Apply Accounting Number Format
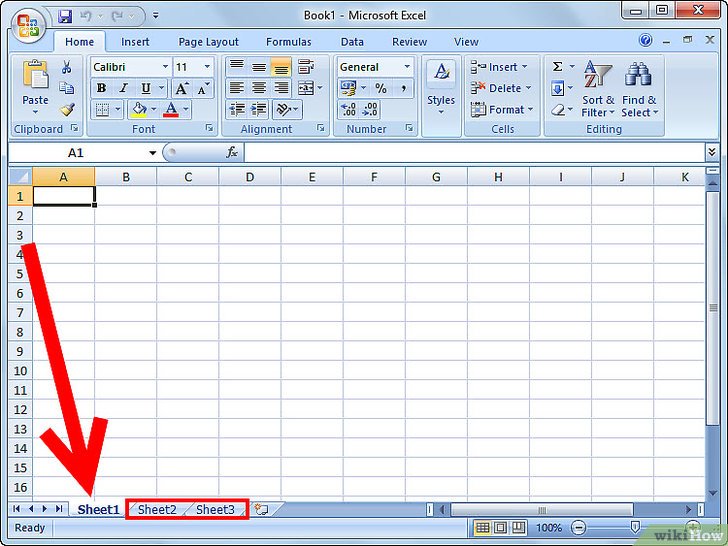The height and width of the screenshot is (546, 728). [x=348, y=88]
